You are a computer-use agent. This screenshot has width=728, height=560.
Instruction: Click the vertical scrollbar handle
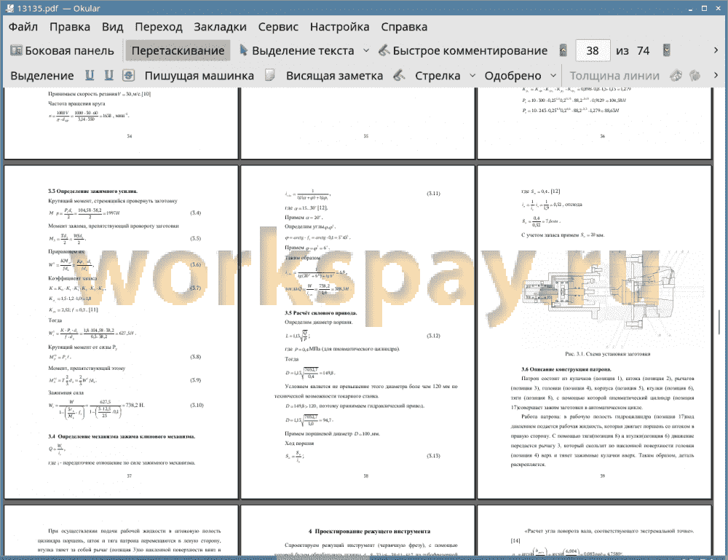pos(719,321)
